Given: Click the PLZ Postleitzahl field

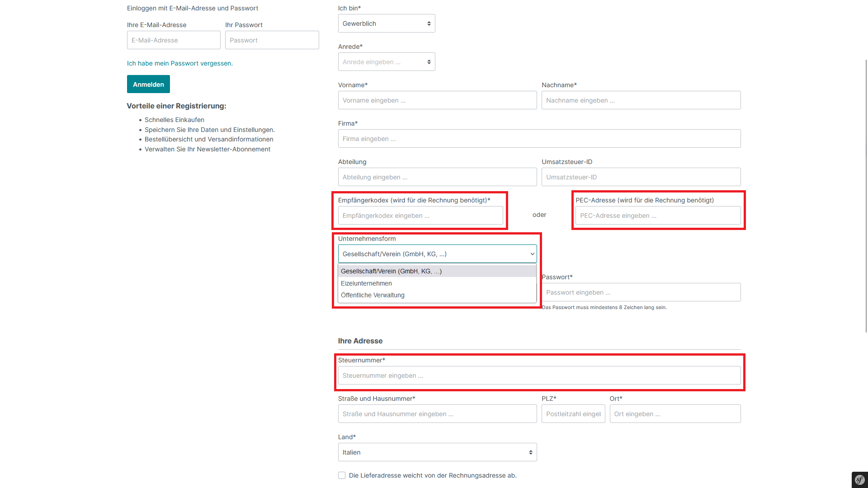Looking at the screenshot, I should (573, 414).
